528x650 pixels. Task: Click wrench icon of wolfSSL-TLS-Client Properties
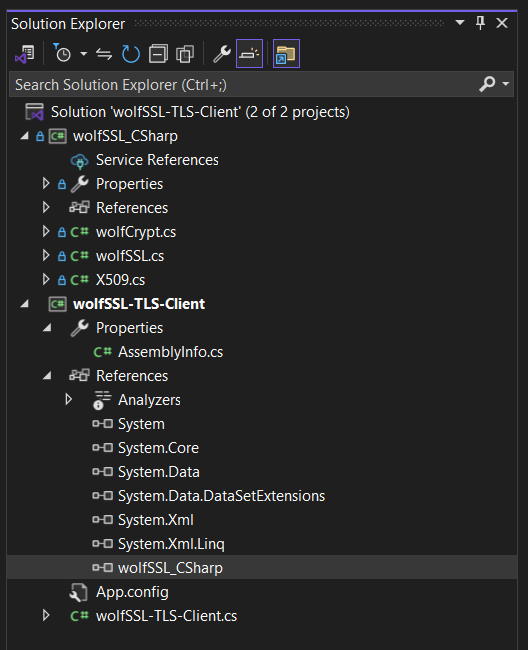tap(79, 328)
